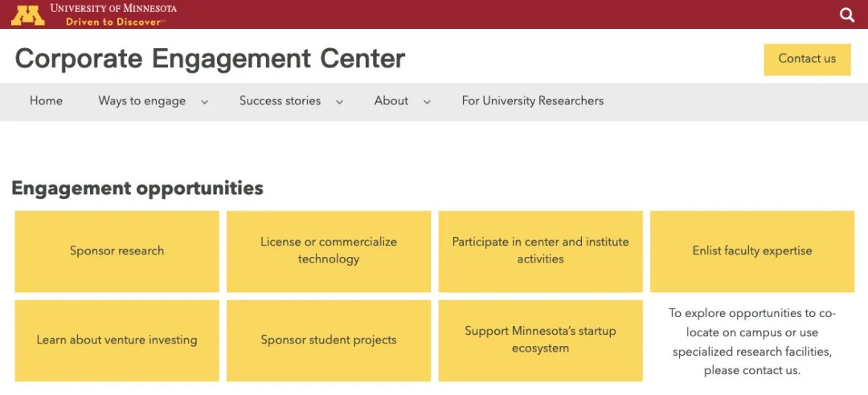The height and width of the screenshot is (395, 868).
Task: Expand the About menu chevron
Action: pyautogui.click(x=427, y=102)
